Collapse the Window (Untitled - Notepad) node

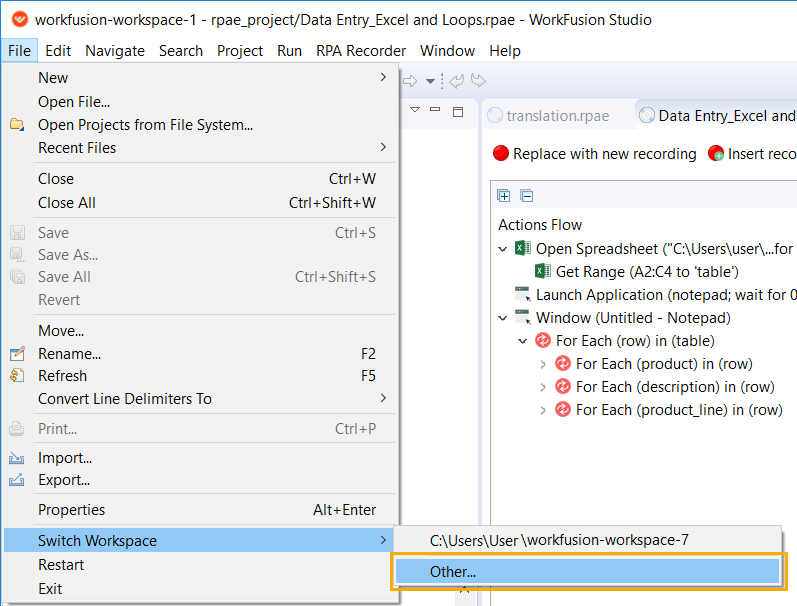(x=502, y=318)
